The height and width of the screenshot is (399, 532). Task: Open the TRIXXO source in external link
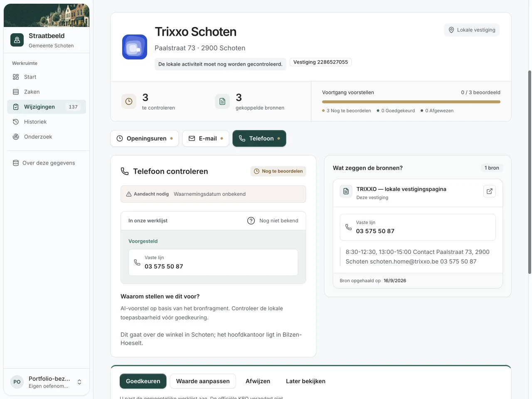[x=490, y=191]
